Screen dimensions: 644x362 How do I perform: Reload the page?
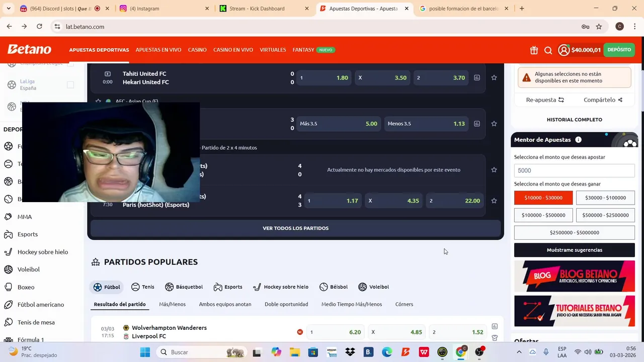point(39,27)
